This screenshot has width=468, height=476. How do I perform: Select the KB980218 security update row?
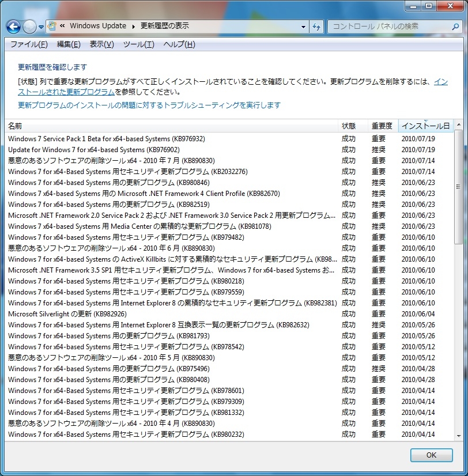(x=229, y=281)
